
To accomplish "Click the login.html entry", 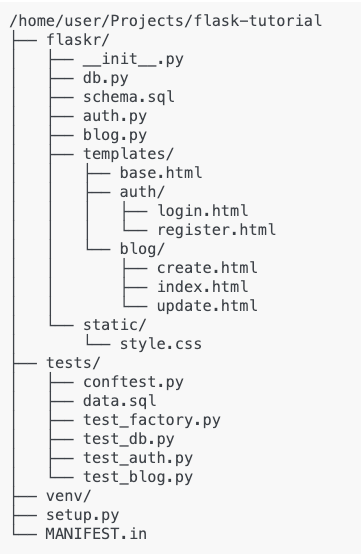I will tap(203, 211).
